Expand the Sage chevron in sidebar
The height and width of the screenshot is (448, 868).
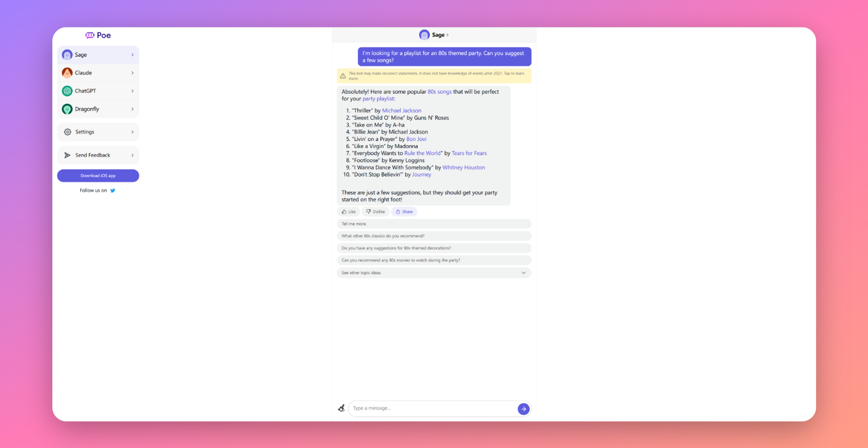(x=132, y=55)
